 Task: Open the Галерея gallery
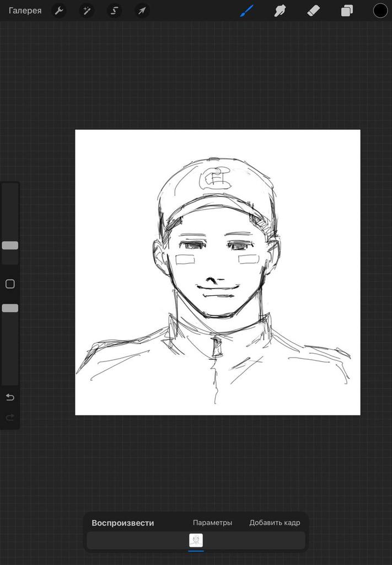(25, 11)
